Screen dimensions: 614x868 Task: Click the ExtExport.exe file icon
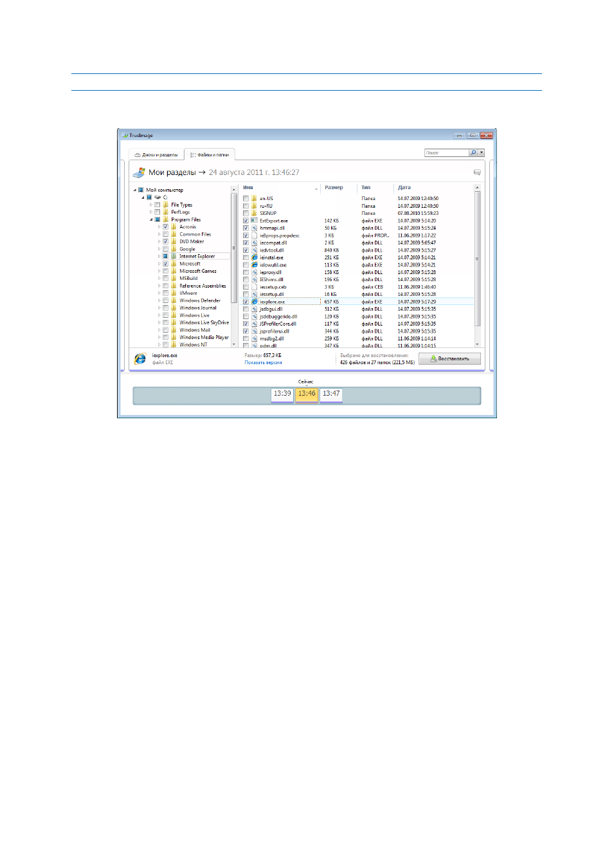tap(255, 221)
